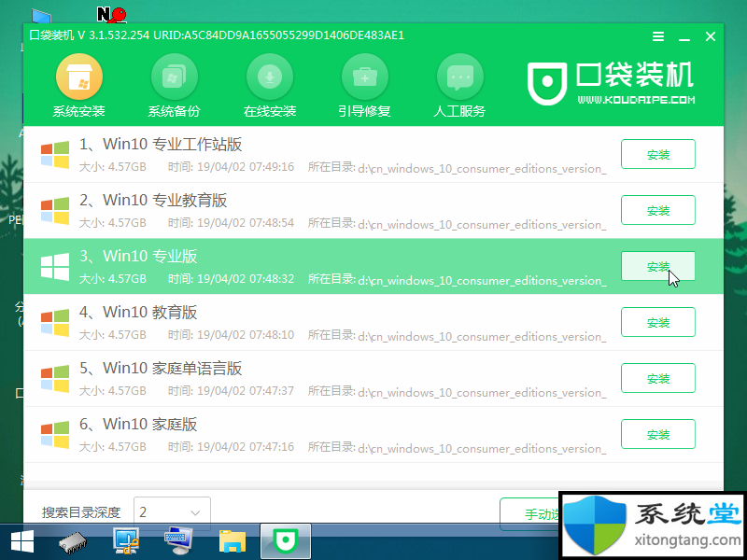The height and width of the screenshot is (560, 747).
Task: Click Windows logo of Win10 专业工作站版 row
Action: (55, 155)
